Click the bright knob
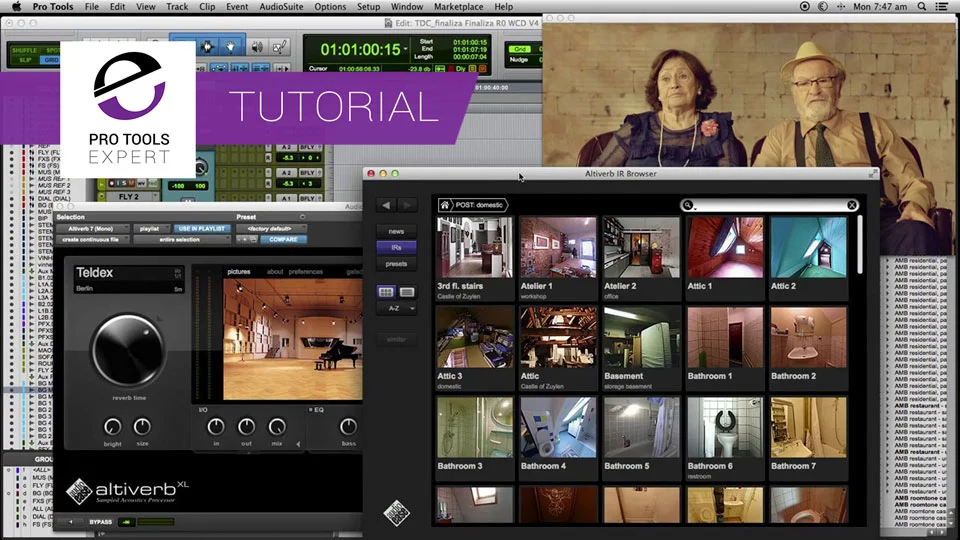The image size is (960, 540). click(113, 426)
